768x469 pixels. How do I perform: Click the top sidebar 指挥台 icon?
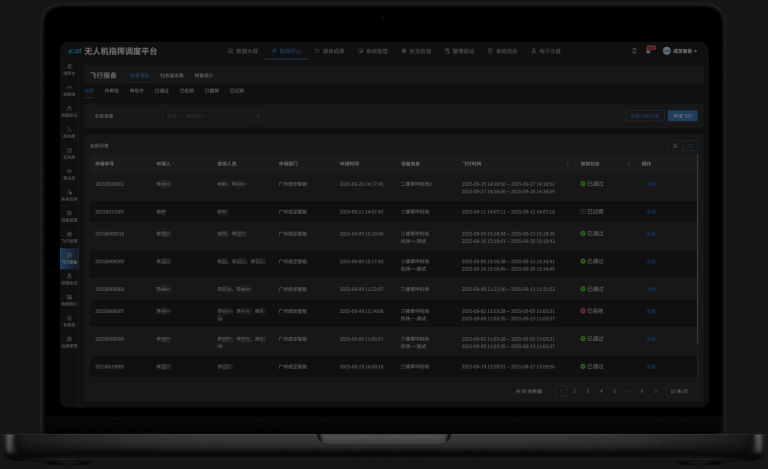(x=69, y=69)
